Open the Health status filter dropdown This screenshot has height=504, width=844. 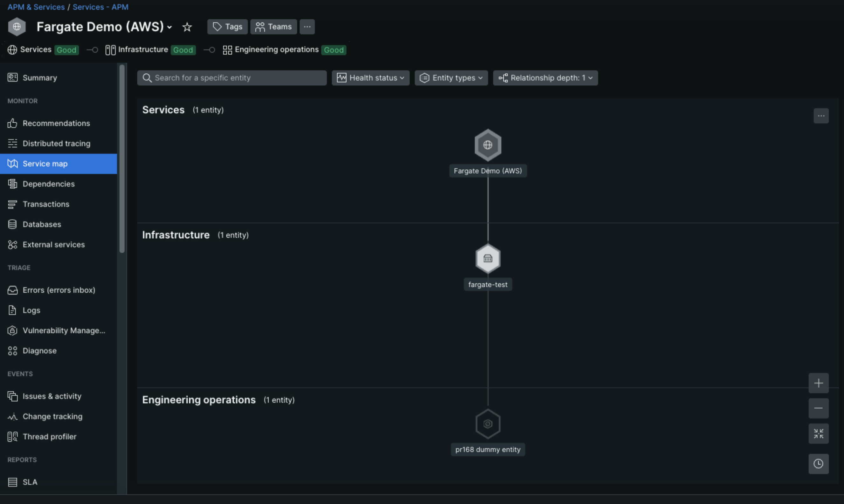(370, 78)
